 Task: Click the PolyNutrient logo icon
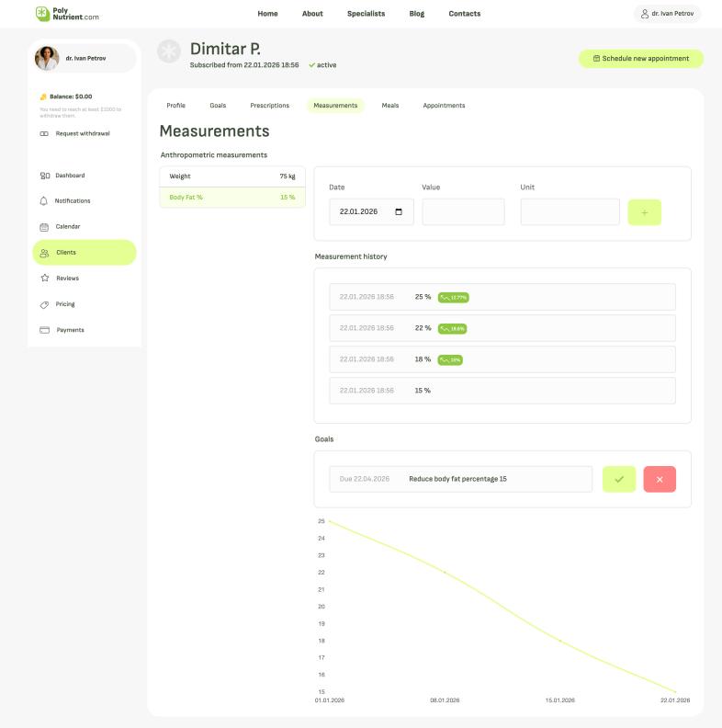[x=42, y=14]
